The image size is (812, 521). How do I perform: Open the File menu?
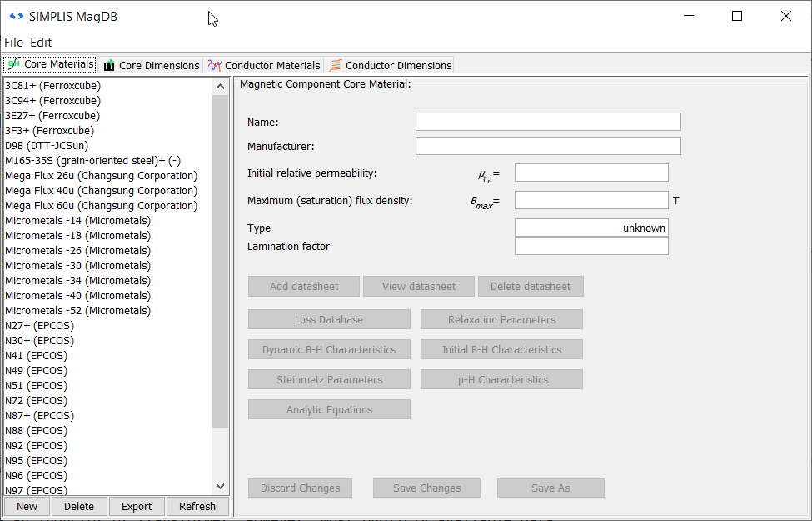coord(14,42)
